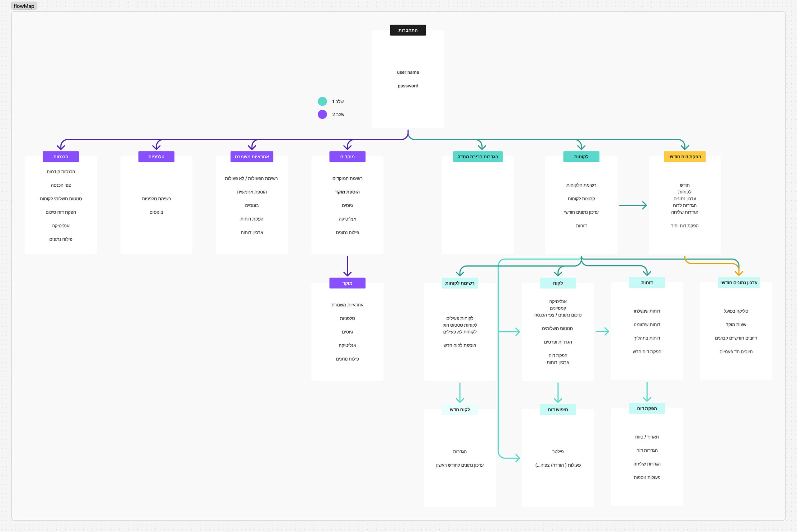This screenshot has height=532, width=797.
Task: Click the לקוחות סטטוס הוק text
Action: (x=460, y=325)
